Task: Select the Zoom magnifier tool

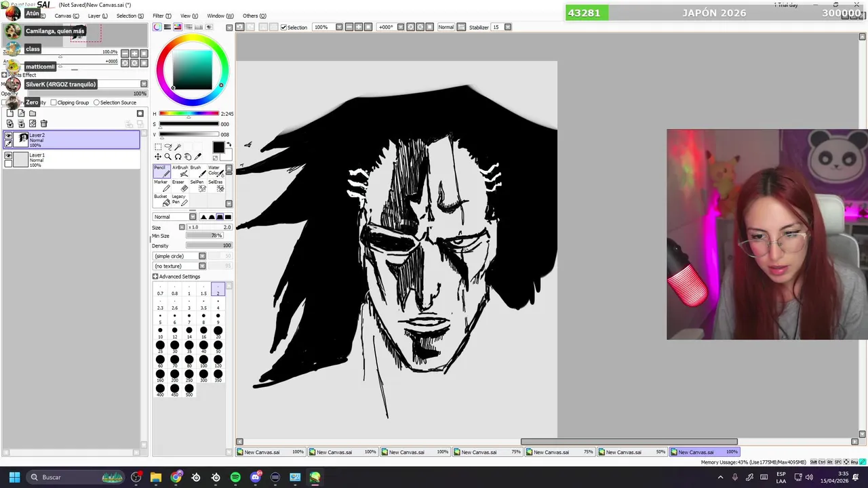Action: point(168,157)
